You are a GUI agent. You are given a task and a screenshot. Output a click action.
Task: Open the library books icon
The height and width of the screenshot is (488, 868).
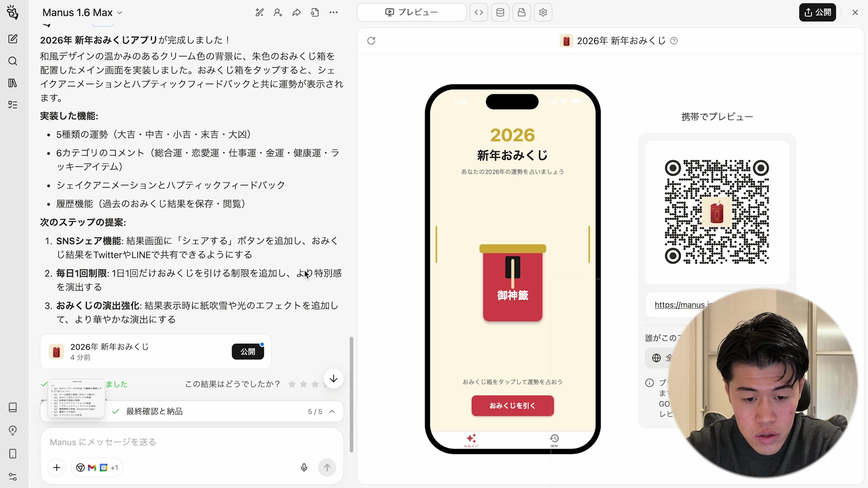(x=13, y=83)
